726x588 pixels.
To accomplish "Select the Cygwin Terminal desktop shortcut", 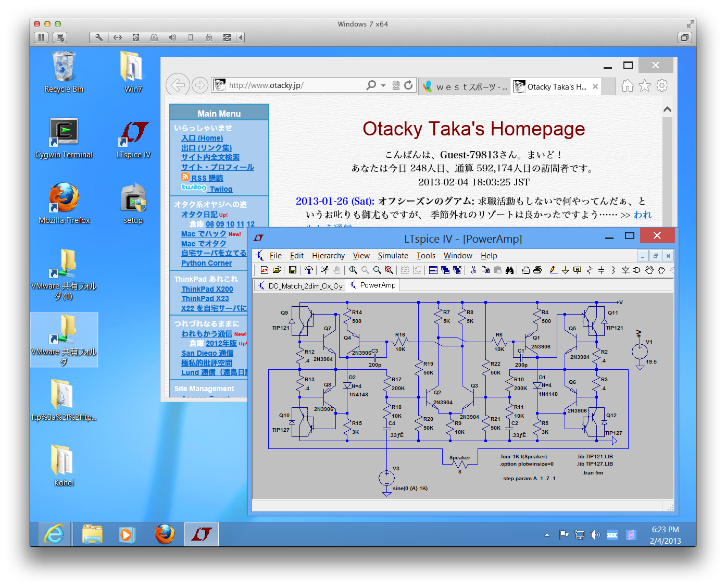I will 64,138.
